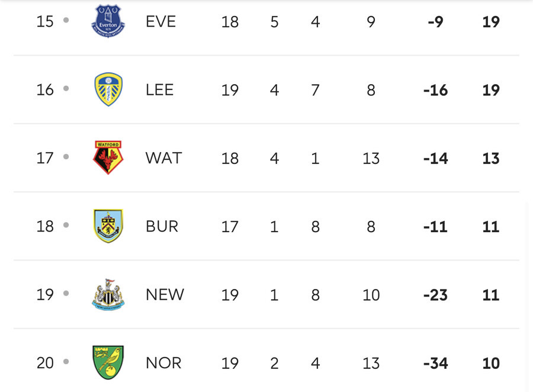Open the NEW team name link

[x=165, y=295]
